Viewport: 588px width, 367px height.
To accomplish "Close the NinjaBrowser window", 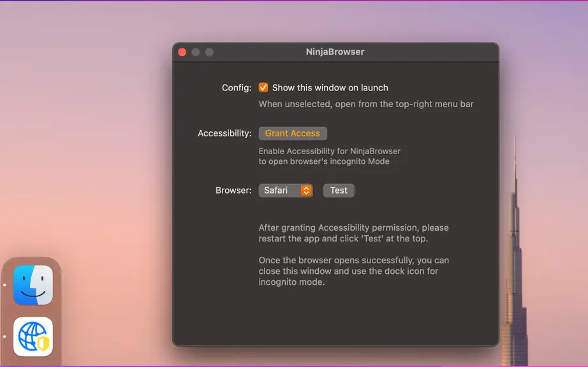I will 182,52.
